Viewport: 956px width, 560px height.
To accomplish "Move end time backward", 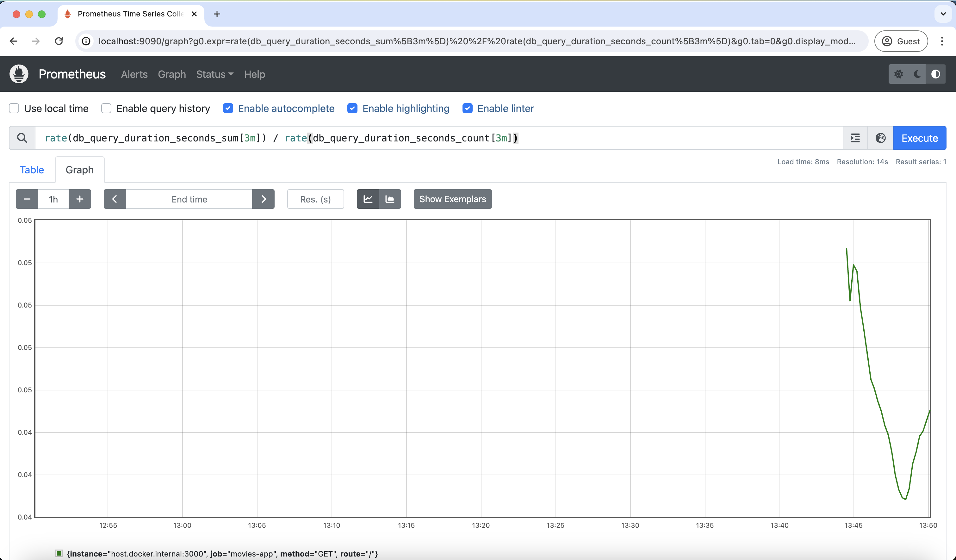I will [x=115, y=199].
